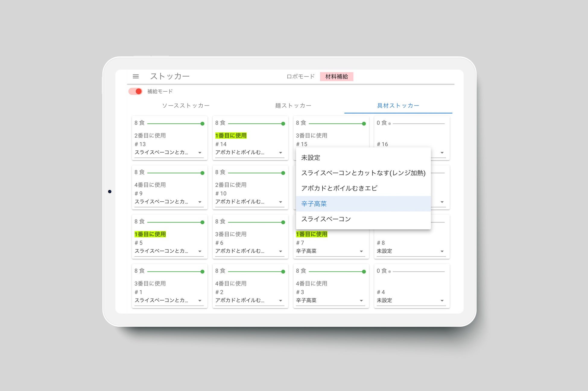Viewport: 588px width, 391px height.
Task: Click the green slider knob of stocker #1
Action: click(202, 272)
